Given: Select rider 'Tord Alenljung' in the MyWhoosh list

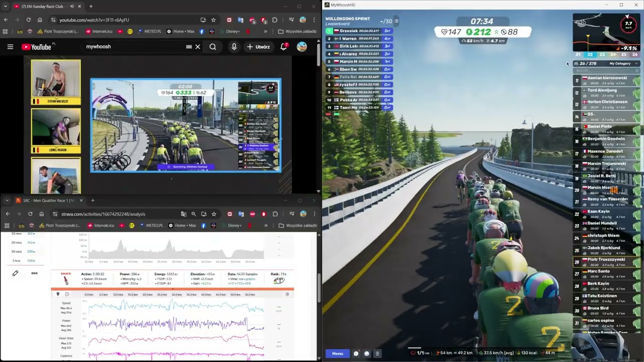Looking at the screenshot, I should [606, 93].
